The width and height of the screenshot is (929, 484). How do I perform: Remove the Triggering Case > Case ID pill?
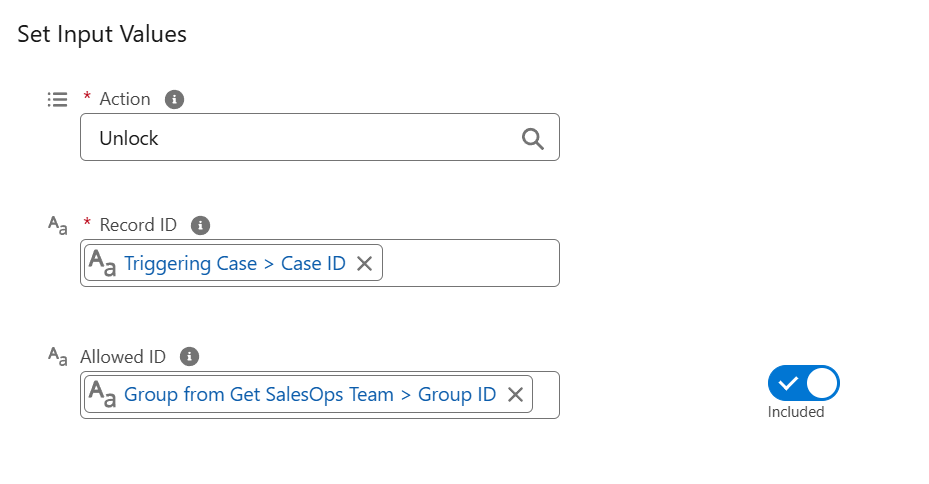364,264
